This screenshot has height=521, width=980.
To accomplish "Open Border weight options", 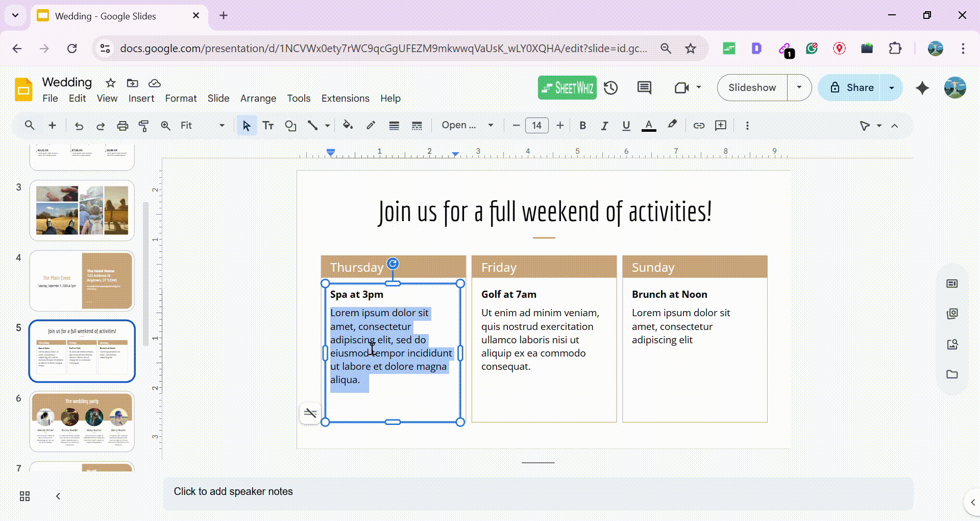I will pyautogui.click(x=394, y=126).
